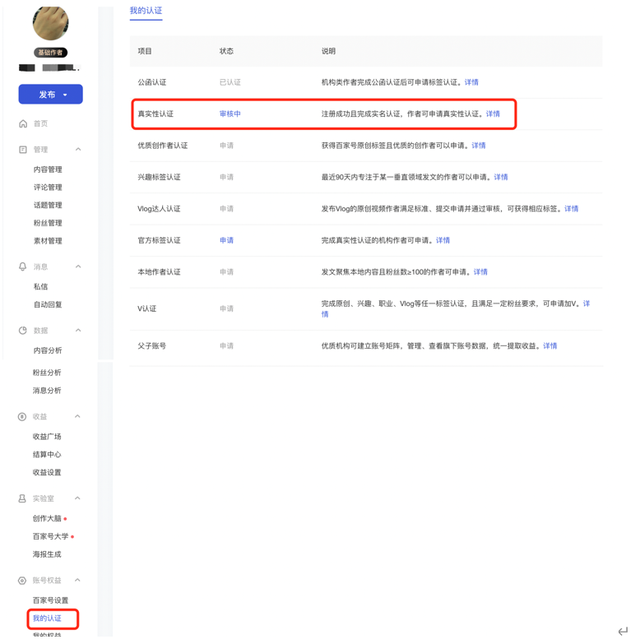The height and width of the screenshot is (644, 640).
Task: Click the 管理 section icon in sidebar
Action: tap(23, 150)
